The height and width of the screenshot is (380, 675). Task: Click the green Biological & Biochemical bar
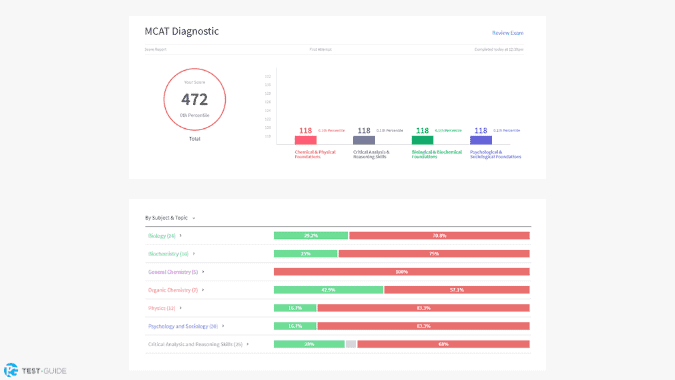point(422,140)
